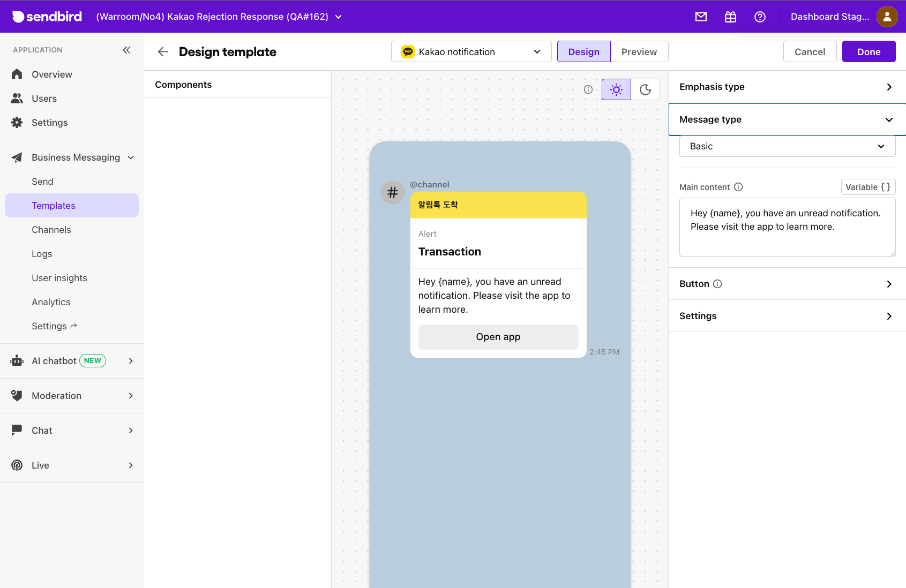Screen dimensions: 906x588
Task: Select the Transaction title in preview
Action: coord(450,252)
